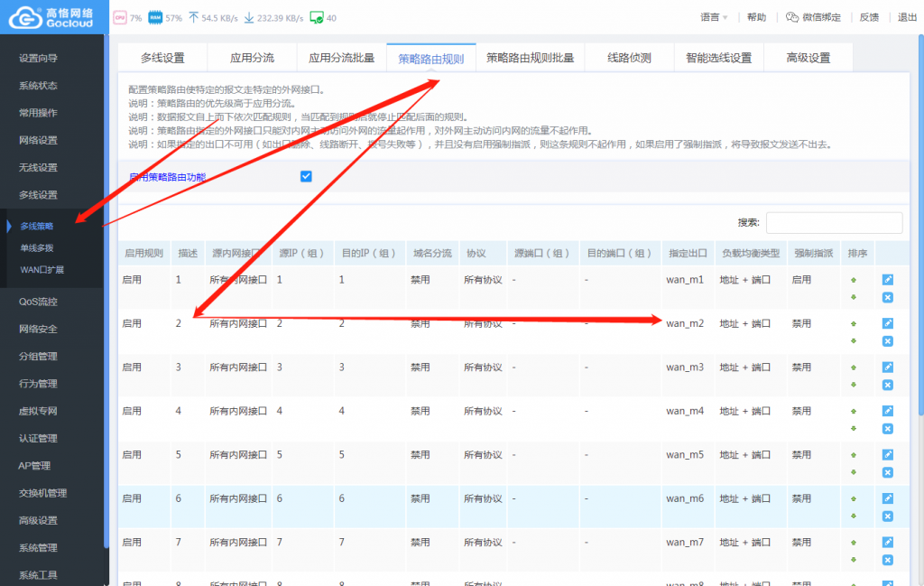Screen dimensions: 924x586
Task: Click the 退出 logout link
Action: click(907, 17)
